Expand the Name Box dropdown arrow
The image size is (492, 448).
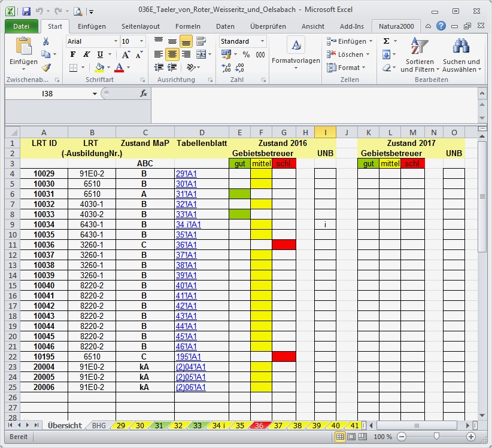click(95, 94)
